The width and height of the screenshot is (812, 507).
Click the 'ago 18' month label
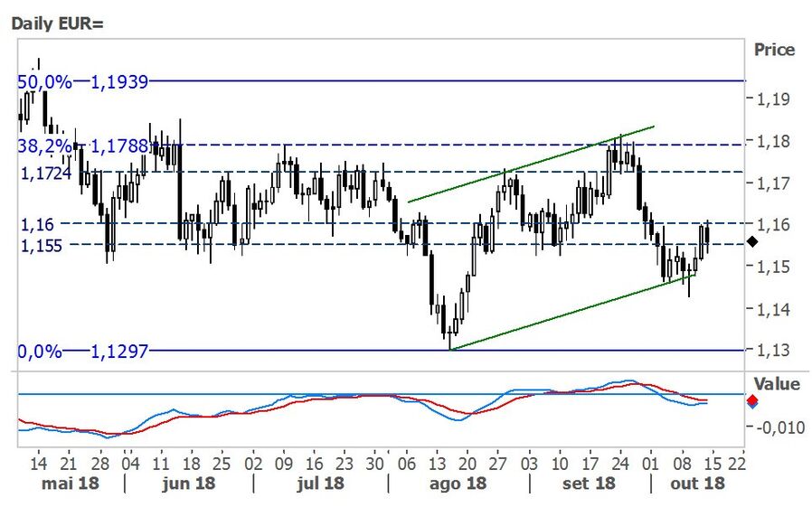coord(458,484)
